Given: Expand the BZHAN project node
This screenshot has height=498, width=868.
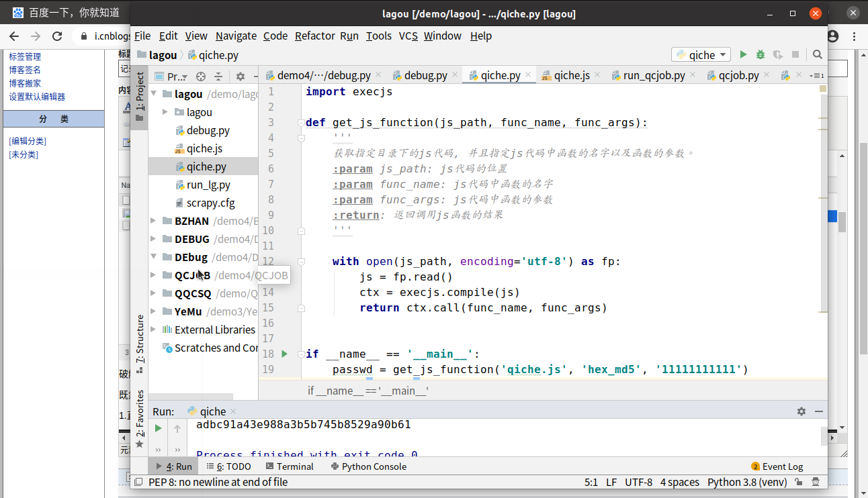Looking at the screenshot, I should (x=154, y=221).
